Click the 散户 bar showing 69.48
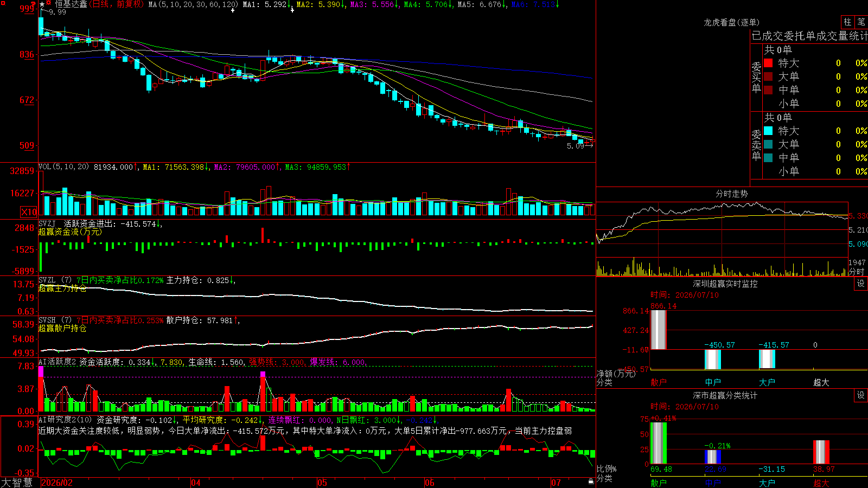 click(x=658, y=443)
